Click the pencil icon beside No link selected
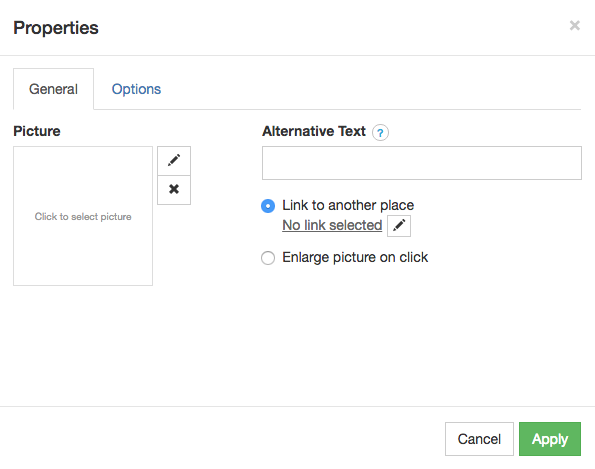 tap(399, 226)
